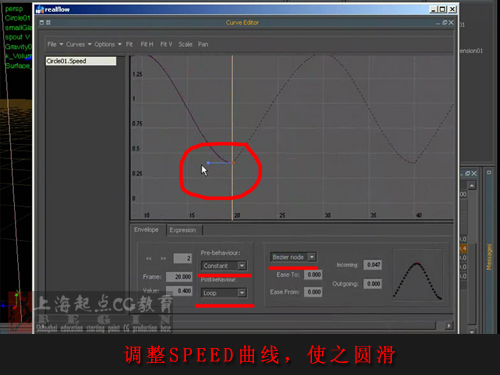
Task: Click the key index field showing 2
Action: click(x=182, y=258)
